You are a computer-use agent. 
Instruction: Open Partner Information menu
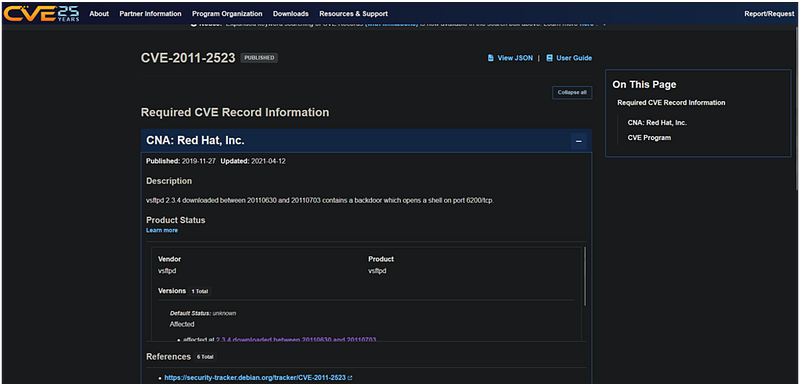[151, 14]
